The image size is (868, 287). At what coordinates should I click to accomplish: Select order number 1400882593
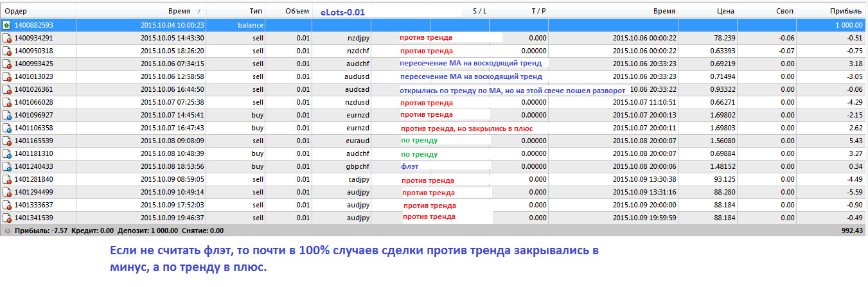point(34,25)
